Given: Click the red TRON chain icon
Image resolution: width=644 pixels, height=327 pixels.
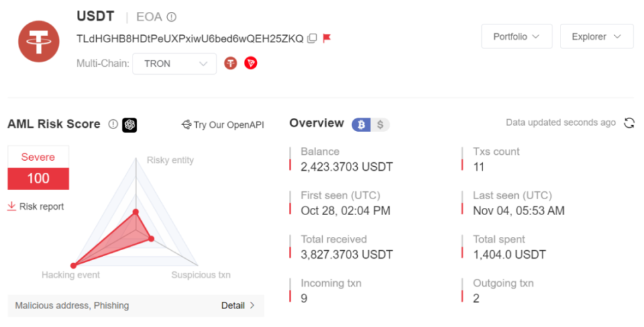Looking at the screenshot, I should [250, 64].
